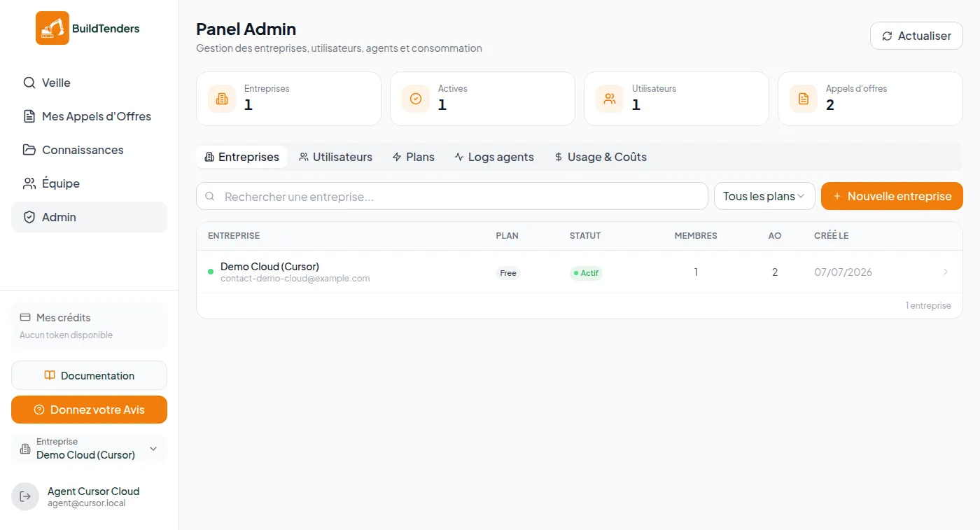
Task: Switch to the Entreprises tab
Action: pyautogui.click(x=241, y=157)
